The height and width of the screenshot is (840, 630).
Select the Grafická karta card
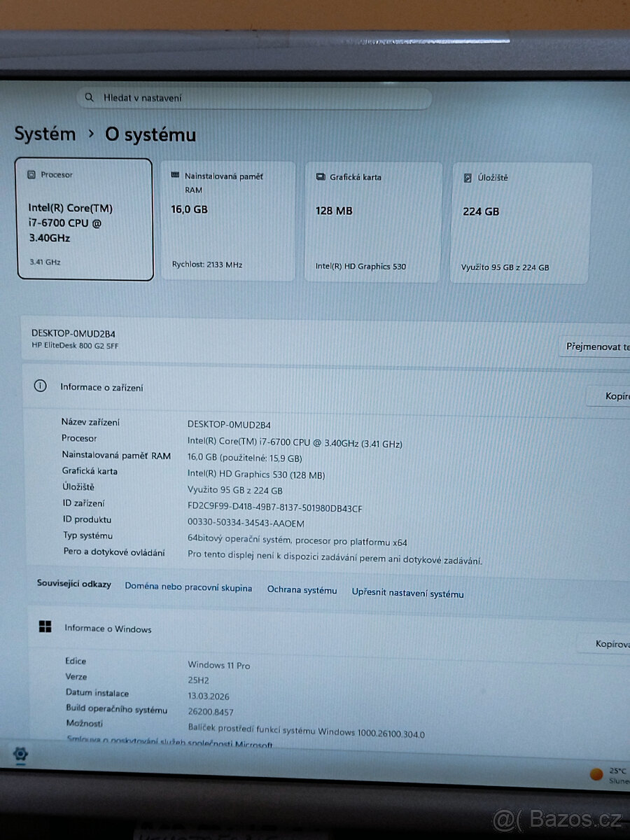click(373, 223)
